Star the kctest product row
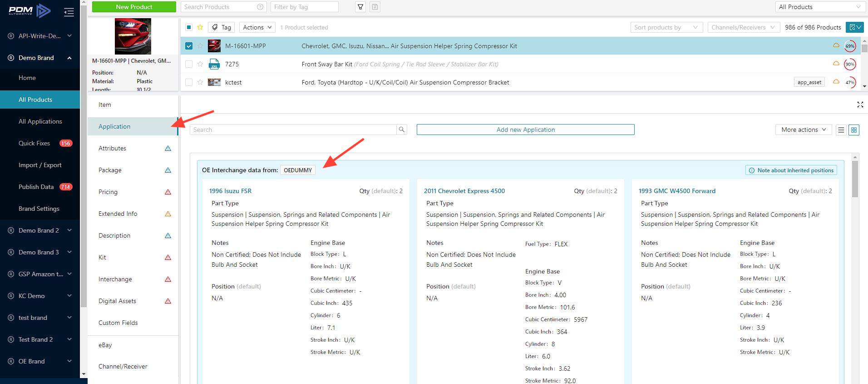868x384 pixels. (x=200, y=82)
